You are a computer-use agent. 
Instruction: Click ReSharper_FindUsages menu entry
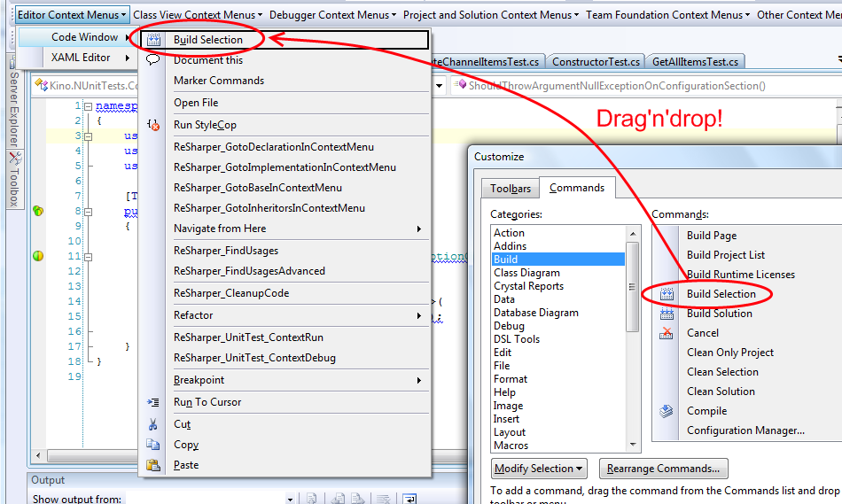coord(225,251)
